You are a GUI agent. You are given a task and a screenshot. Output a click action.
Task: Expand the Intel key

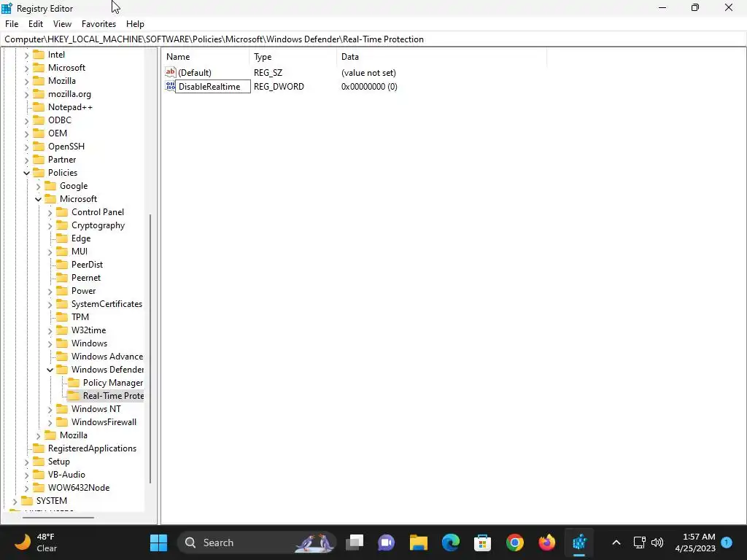[27, 55]
